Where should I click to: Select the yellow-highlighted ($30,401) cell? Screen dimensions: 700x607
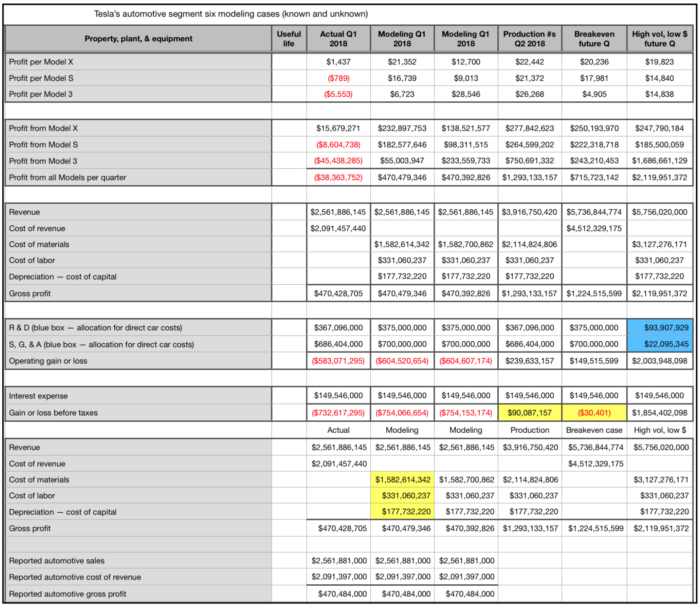click(594, 413)
